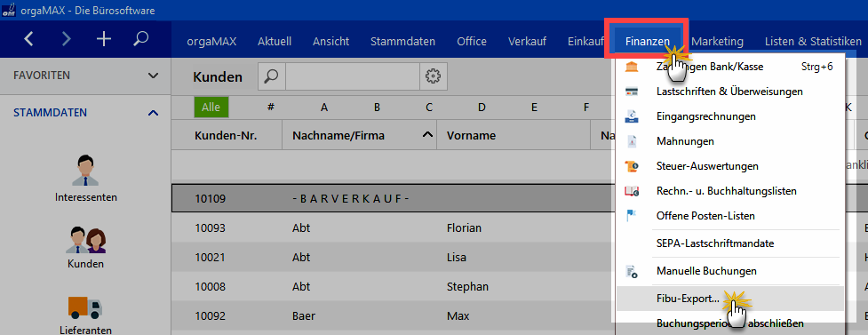Select customer row Abt Lisa
This screenshot has width=868, height=335.
(x=392, y=257)
